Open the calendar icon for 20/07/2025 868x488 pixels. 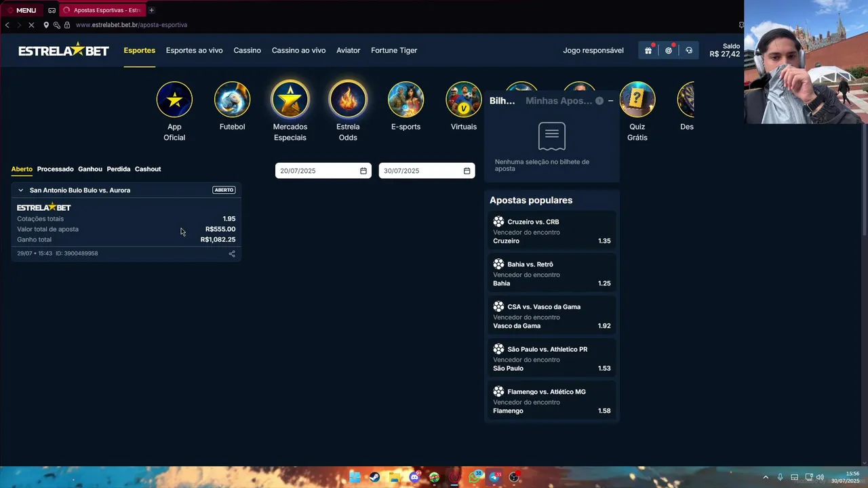pos(363,171)
